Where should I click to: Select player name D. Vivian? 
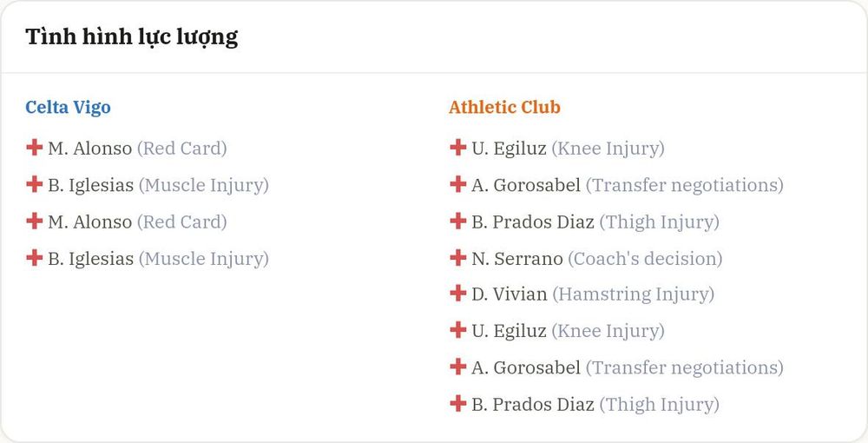[x=510, y=294]
